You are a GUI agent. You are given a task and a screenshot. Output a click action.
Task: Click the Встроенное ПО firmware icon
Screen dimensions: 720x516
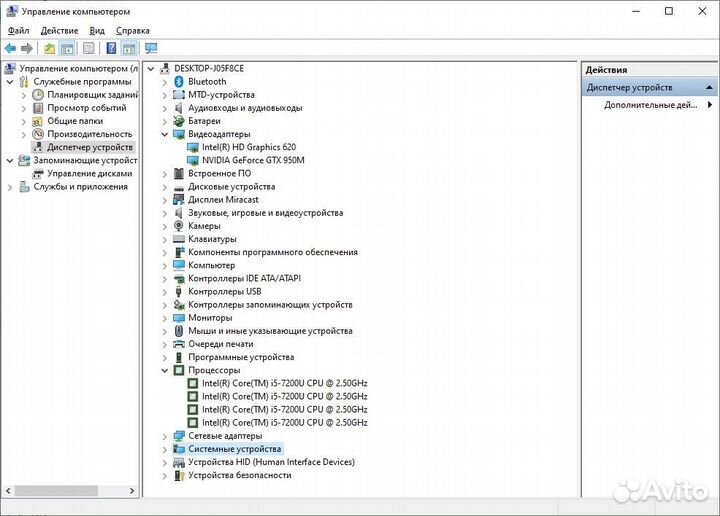point(179,174)
